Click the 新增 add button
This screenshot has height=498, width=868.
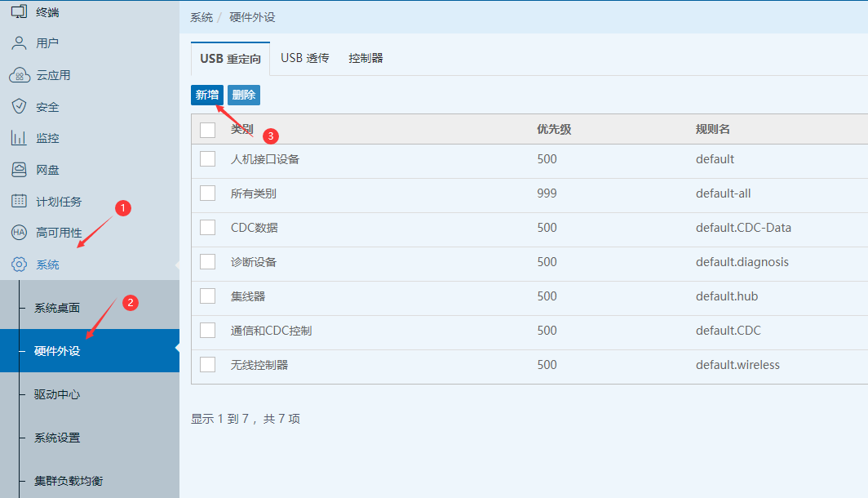pyautogui.click(x=206, y=95)
